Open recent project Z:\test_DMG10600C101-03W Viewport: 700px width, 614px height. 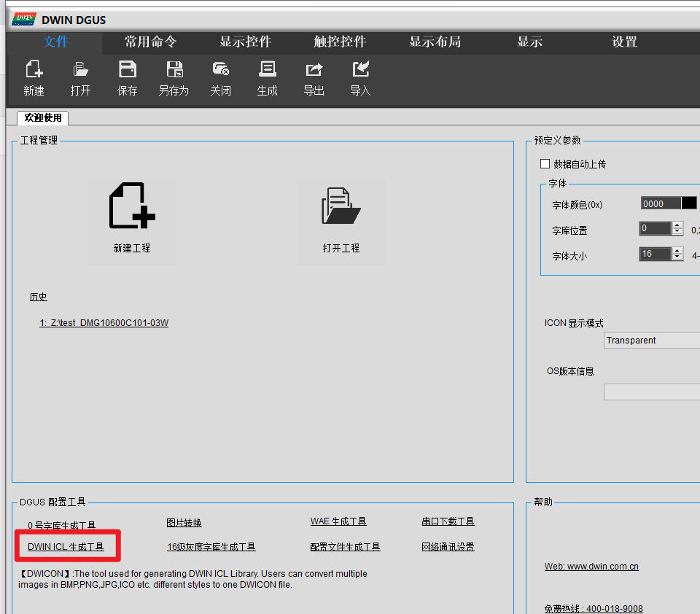[x=104, y=323]
